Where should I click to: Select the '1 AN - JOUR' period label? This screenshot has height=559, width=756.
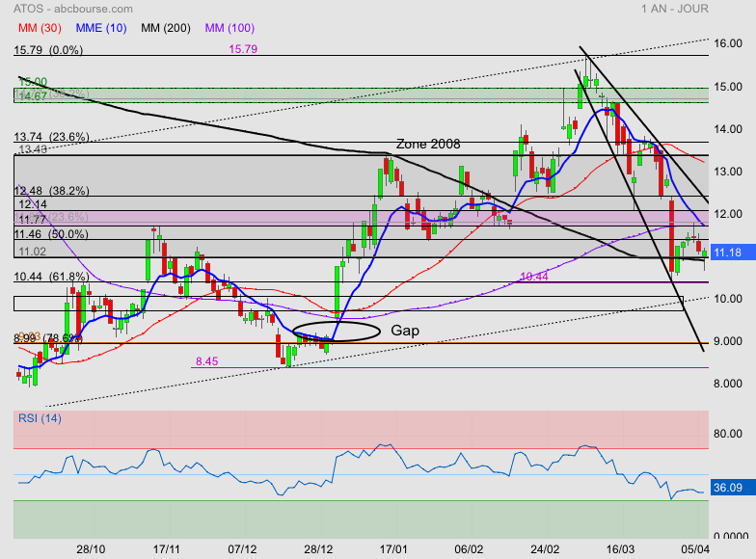click(x=675, y=9)
